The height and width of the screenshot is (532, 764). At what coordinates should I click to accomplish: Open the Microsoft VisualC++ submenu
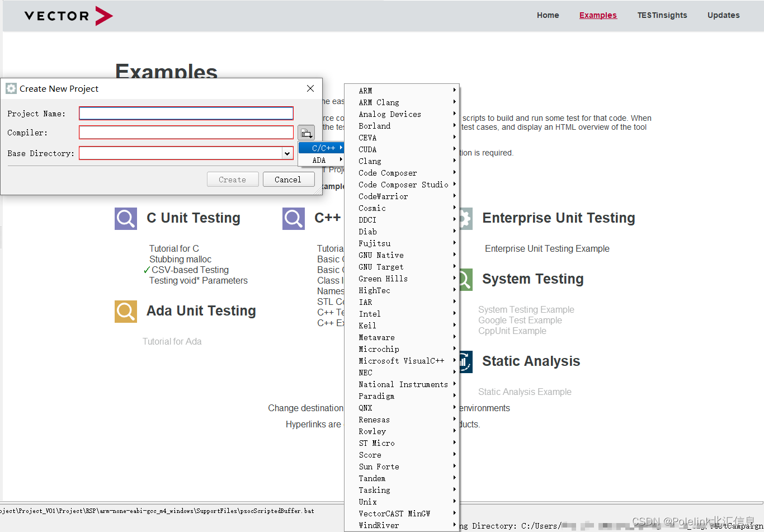point(402,361)
